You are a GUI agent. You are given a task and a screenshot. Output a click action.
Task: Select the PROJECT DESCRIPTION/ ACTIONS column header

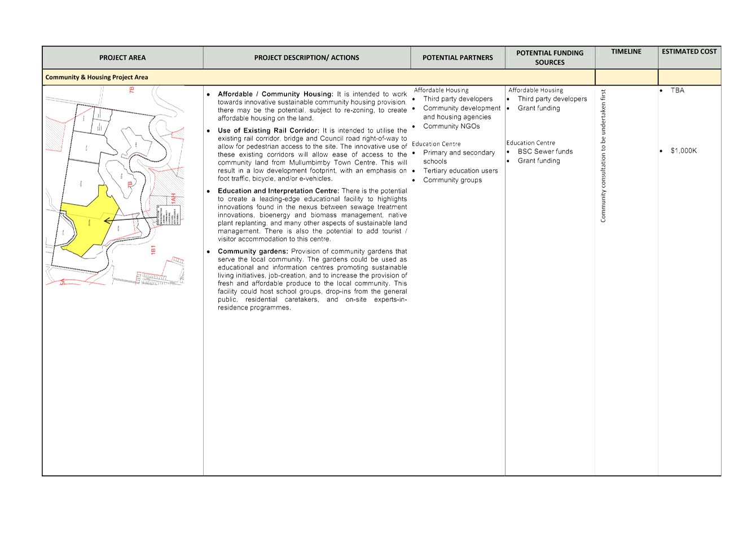[306, 58]
